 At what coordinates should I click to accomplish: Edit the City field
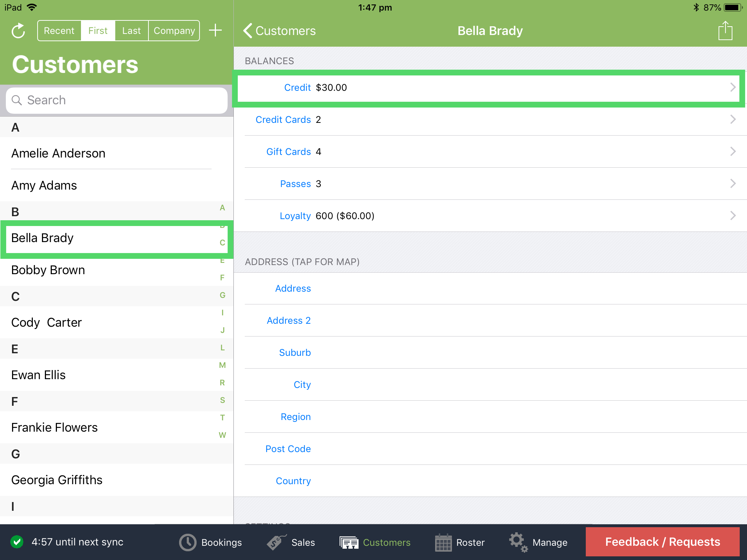click(490, 385)
